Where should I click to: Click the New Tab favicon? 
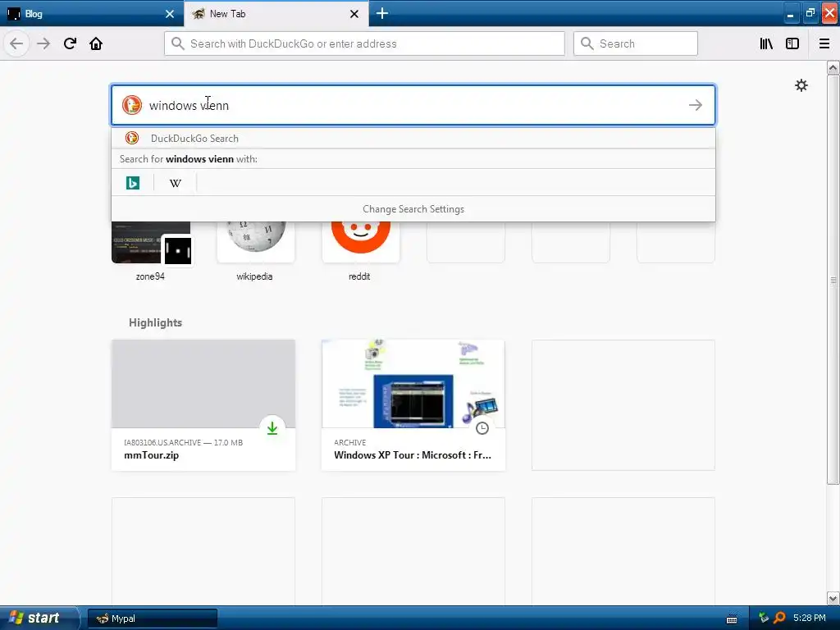(199, 13)
